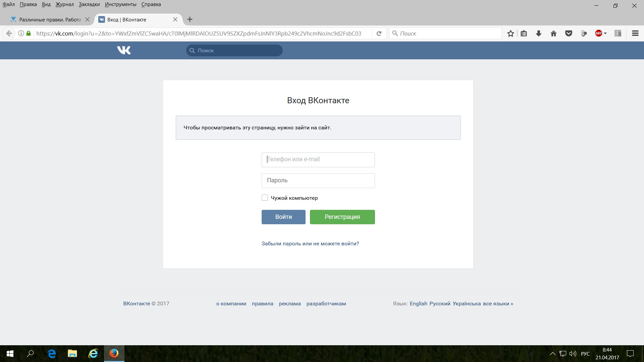
Task: Focus the Телефон или e-mail field
Action: tap(318, 160)
